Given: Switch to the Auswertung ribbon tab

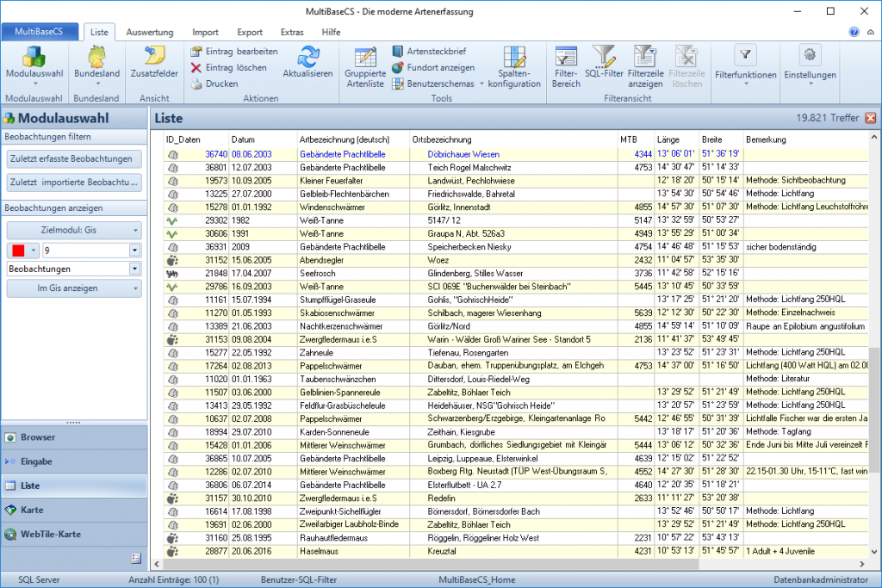Looking at the screenshot, I should 150,32.
